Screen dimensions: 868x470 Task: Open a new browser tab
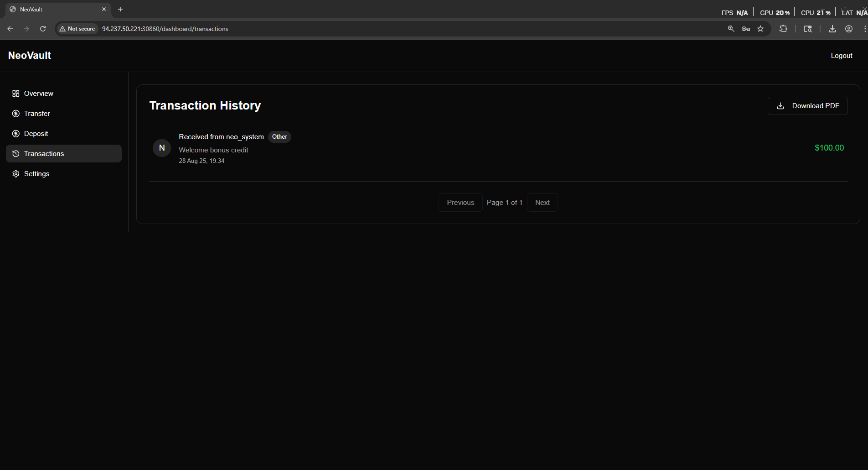coord(120,9)
